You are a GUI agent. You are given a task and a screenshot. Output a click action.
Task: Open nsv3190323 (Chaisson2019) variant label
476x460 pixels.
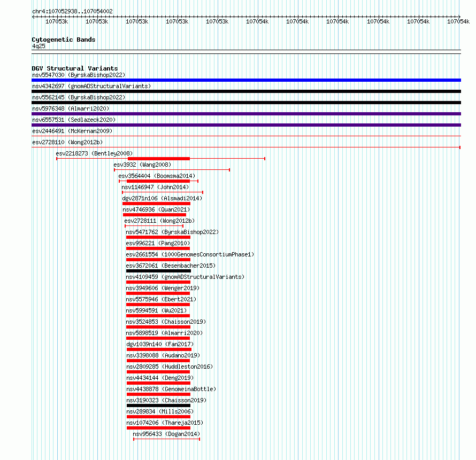(166, 400)
